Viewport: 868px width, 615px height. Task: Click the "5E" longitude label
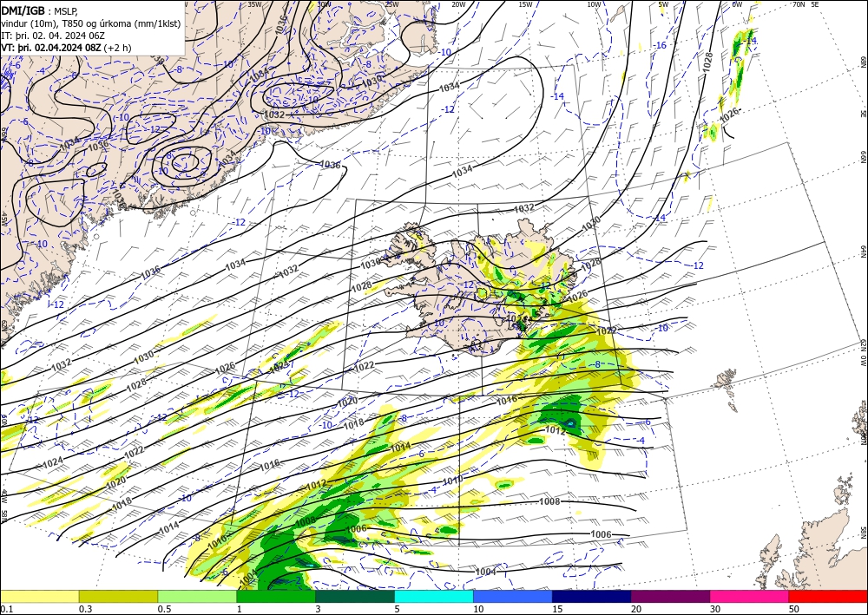coord(815,3)
